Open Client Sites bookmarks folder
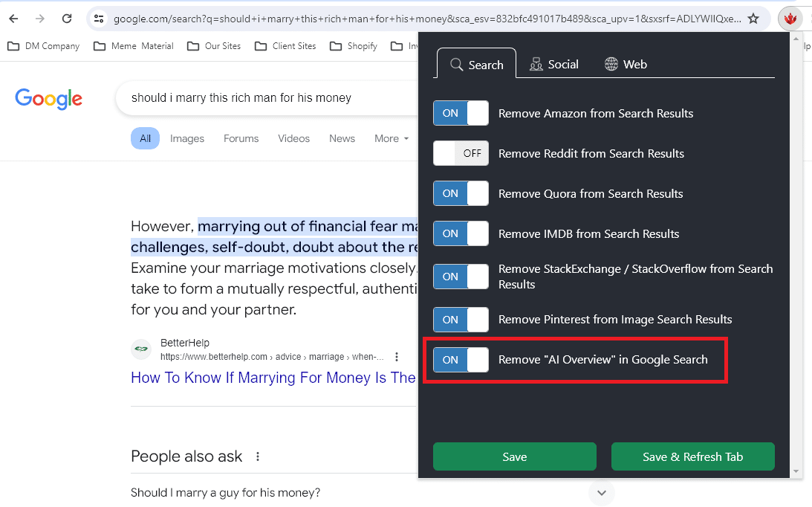The height and width of the screenshot is (507, 812). 285,46
